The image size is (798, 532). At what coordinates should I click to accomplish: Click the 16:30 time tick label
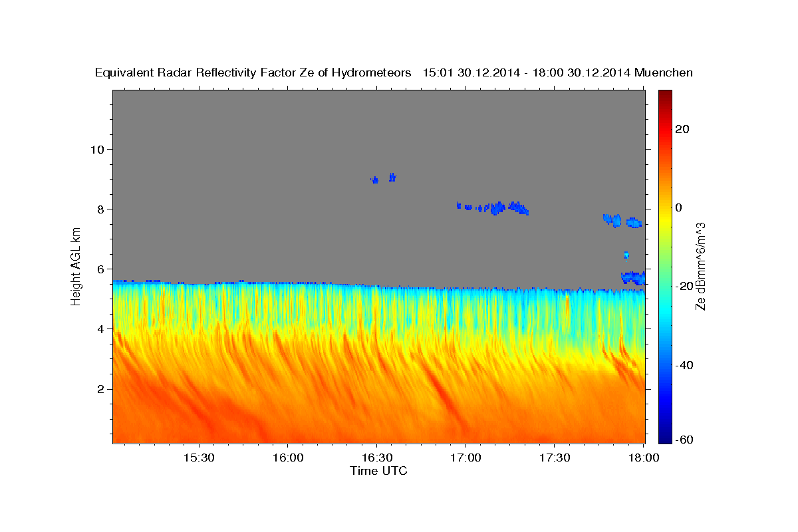[x=377, y=458]
